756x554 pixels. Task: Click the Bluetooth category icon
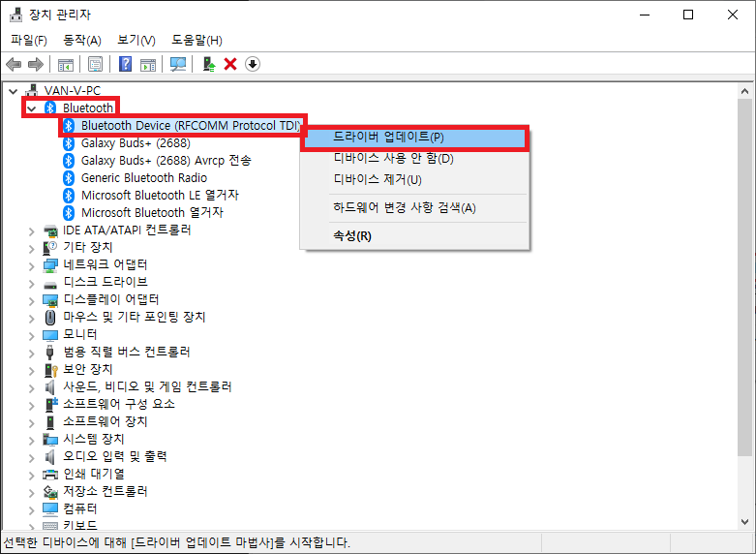[50, 108]
